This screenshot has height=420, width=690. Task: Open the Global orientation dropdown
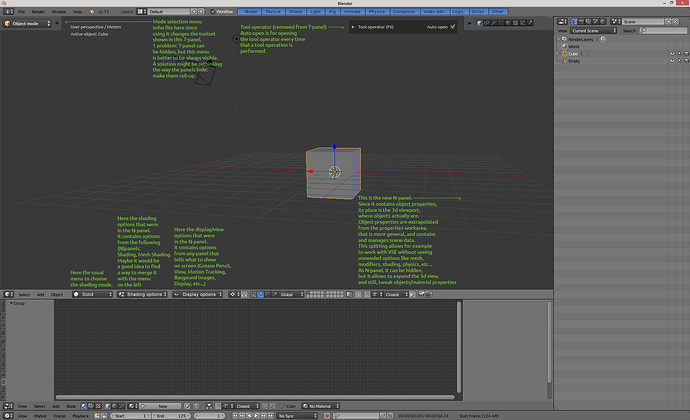(x=292, y=295)
